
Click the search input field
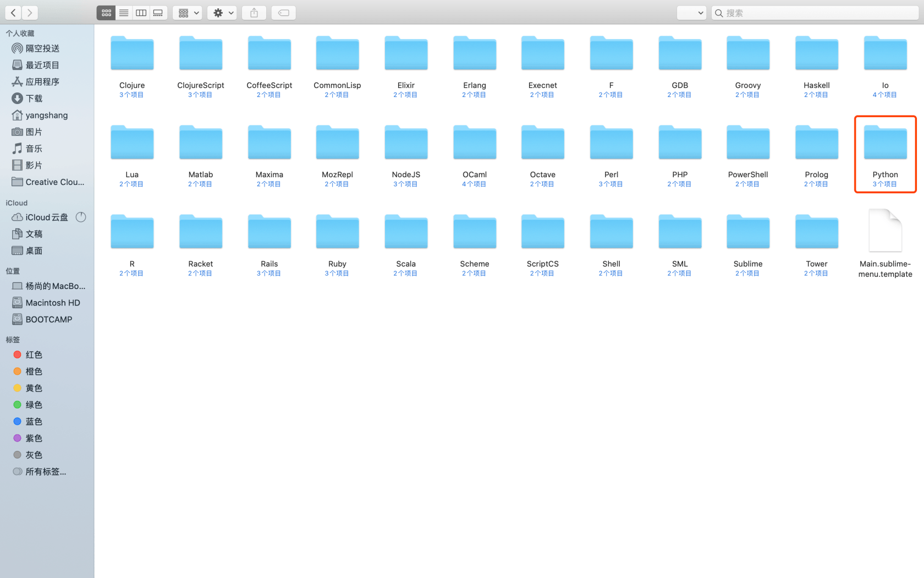pos(815,13)
